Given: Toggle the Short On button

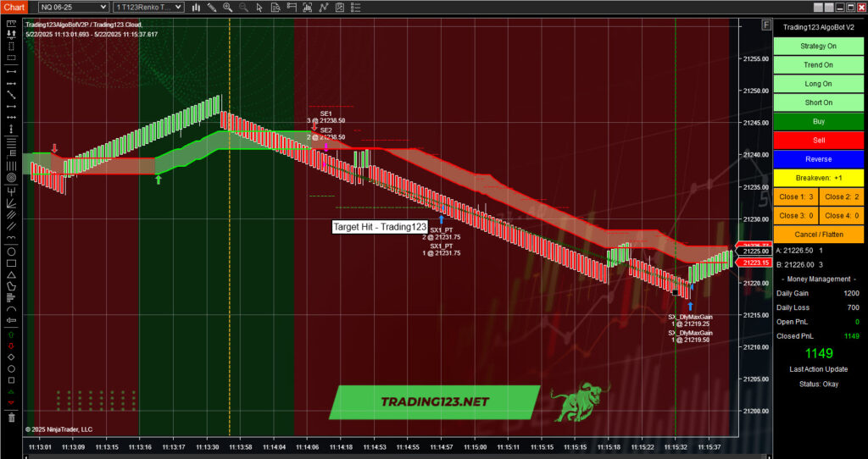Looking at the screenshot, I should (818, 102).
